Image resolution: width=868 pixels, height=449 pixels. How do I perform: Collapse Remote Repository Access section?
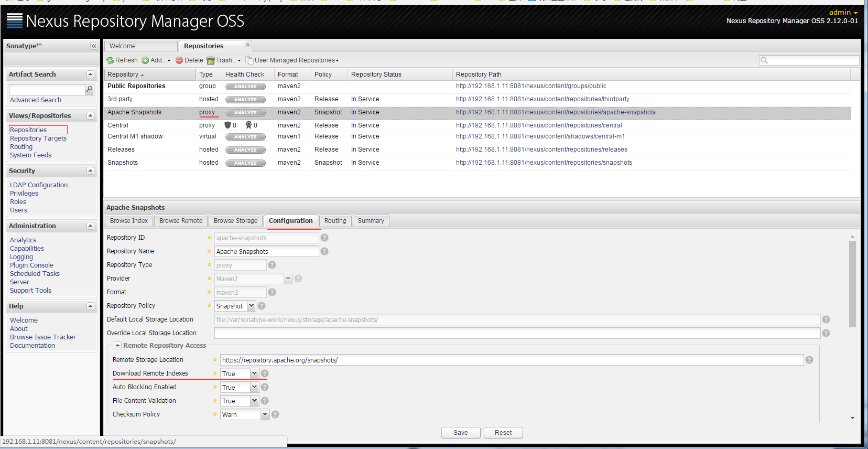click(118, 346)
